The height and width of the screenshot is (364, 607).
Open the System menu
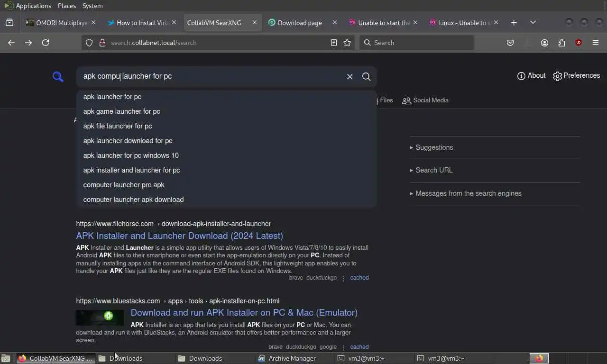pyautogui.click(x=92, y=6)
